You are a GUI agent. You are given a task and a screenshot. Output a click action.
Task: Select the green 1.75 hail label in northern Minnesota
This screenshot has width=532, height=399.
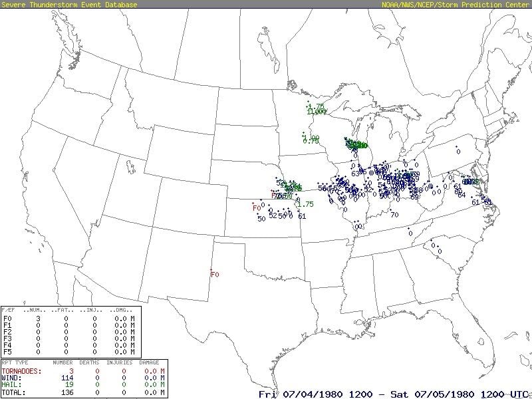point(318,106)
